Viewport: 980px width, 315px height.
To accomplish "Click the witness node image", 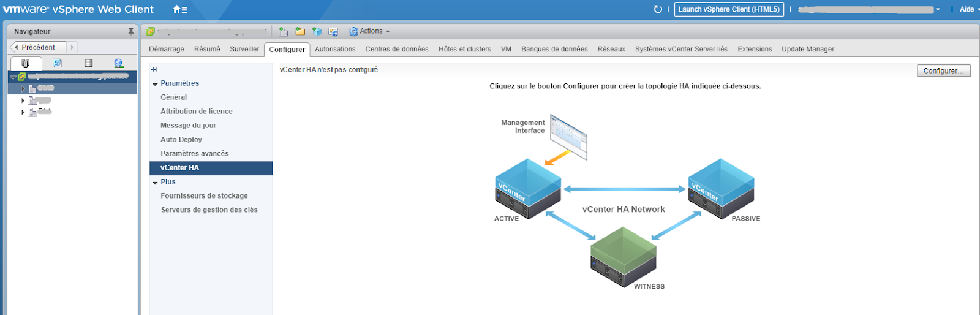I will (624, 257).
